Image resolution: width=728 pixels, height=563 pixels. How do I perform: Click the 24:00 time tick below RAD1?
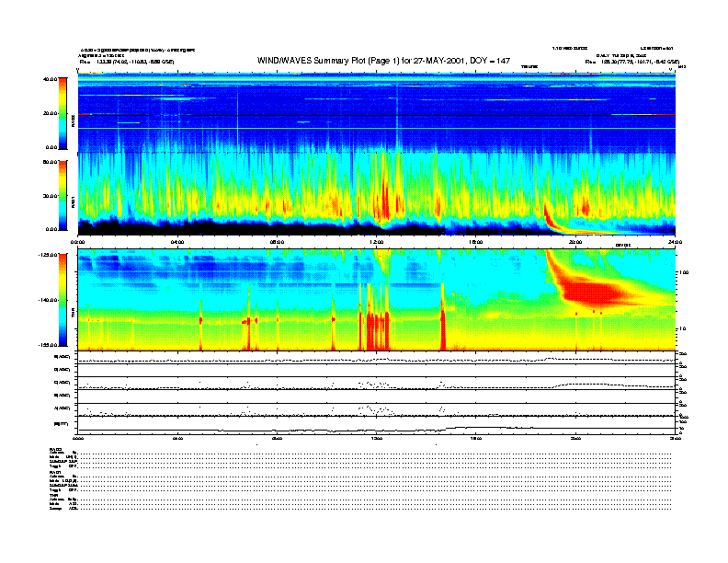(675, 242)
